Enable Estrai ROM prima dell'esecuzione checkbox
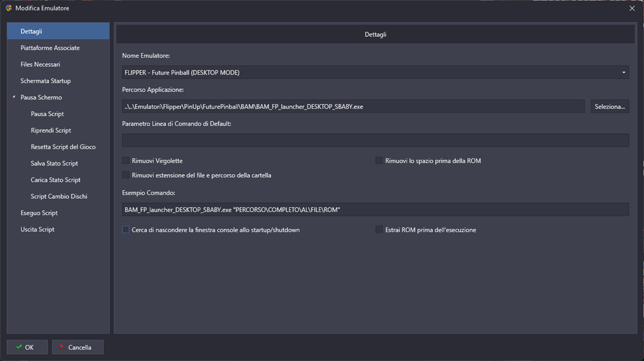The width and height of the screenshot is (644, 361). [x=379, y=229]
